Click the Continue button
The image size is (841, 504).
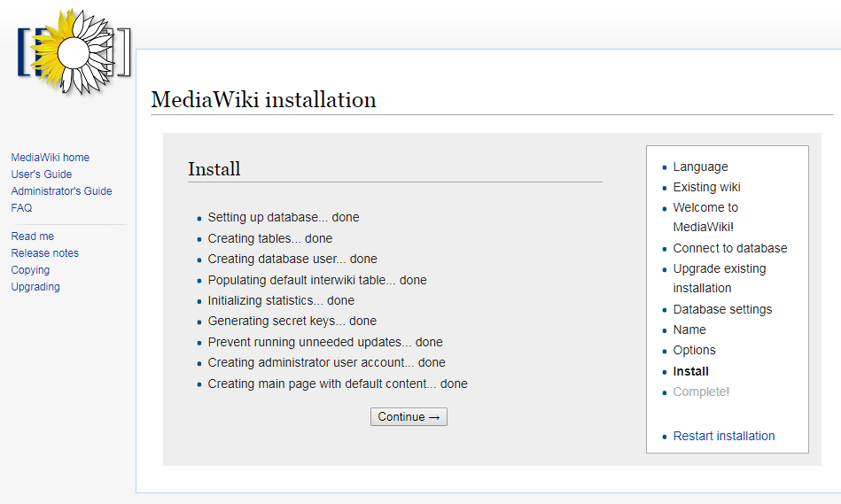409,416
